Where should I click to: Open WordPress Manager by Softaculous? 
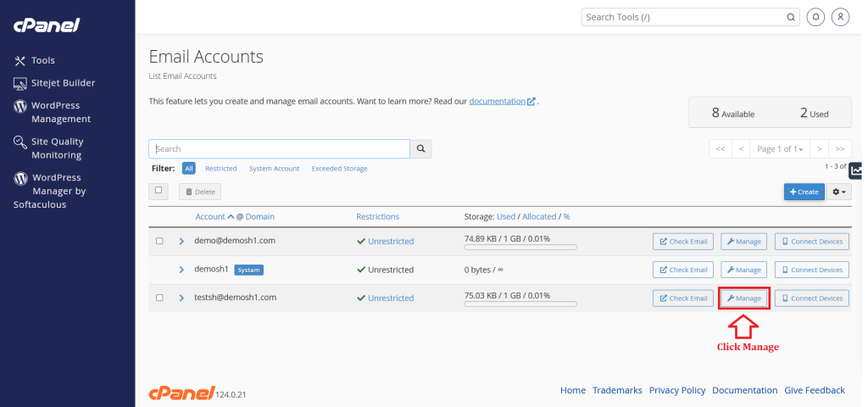[50, 191]
